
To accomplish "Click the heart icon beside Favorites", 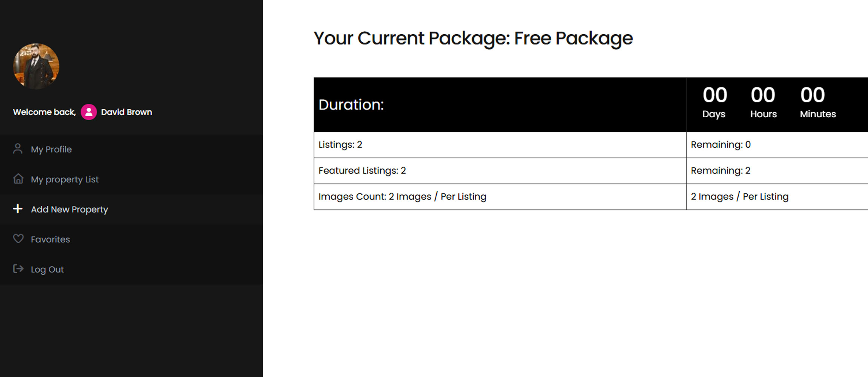I will coord(18,239).
